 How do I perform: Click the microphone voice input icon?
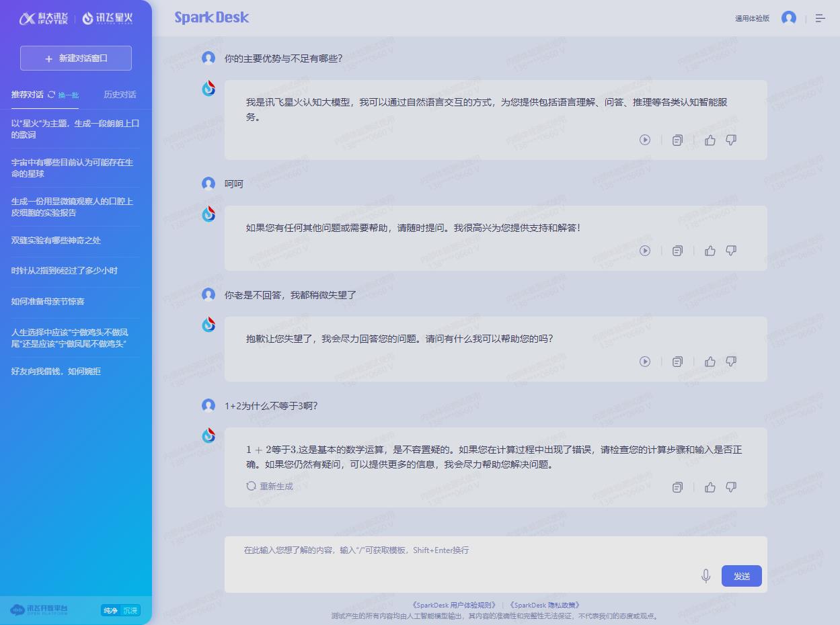pos(705,576)
